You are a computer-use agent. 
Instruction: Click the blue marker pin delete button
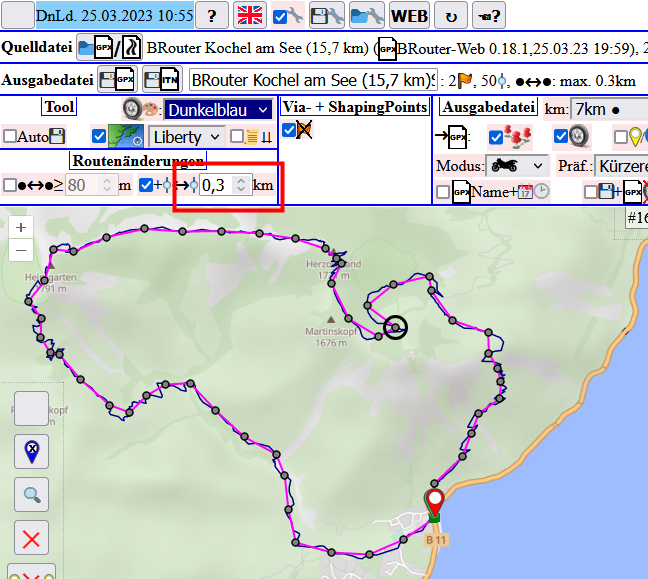[x=32, y=452]
